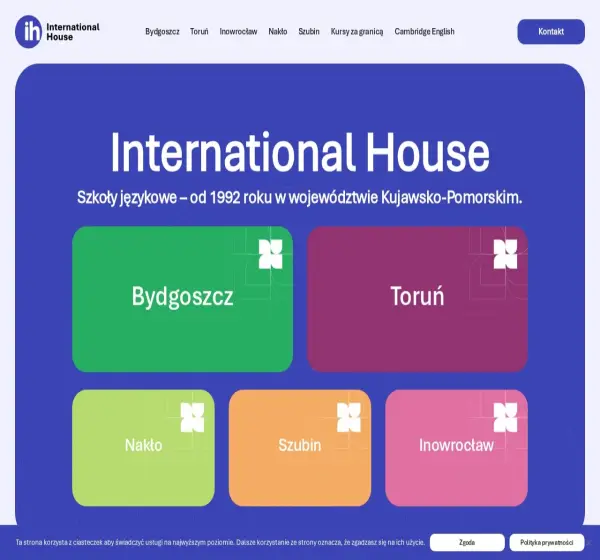Click the Szkoły językowe subtitle text
Image resolution: width=600 pixels, height=560 pixels.
pos(300,198)
